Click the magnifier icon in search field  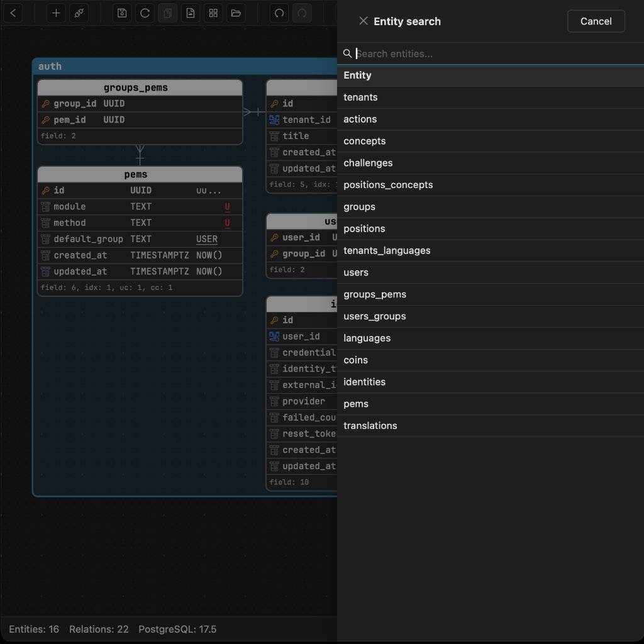(347, 54)
